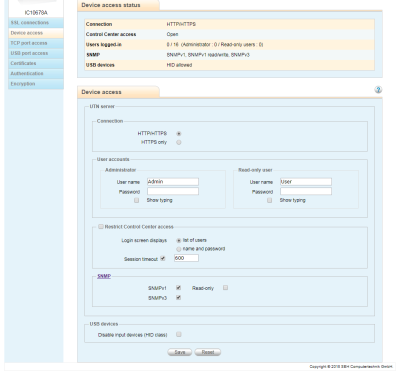Open the SNMP link
The image size is (400, 371).
click(104, 276)
